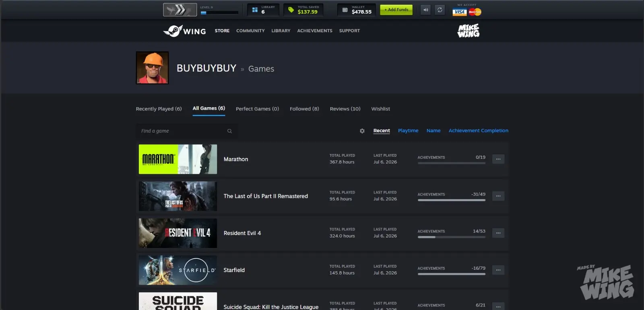The image size is (644, 310).
Task: Switch to the Recently Played tab
Action: 159,109
